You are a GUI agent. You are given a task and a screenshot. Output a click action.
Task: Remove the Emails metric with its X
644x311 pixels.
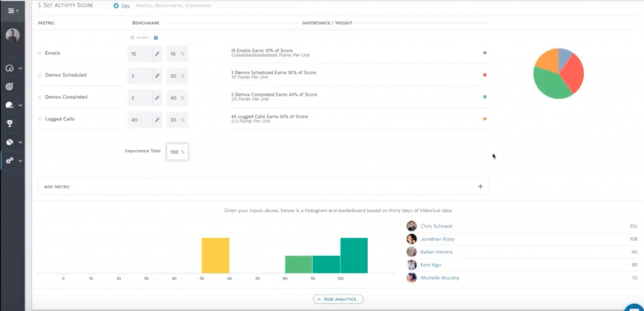tap(40, 53)
